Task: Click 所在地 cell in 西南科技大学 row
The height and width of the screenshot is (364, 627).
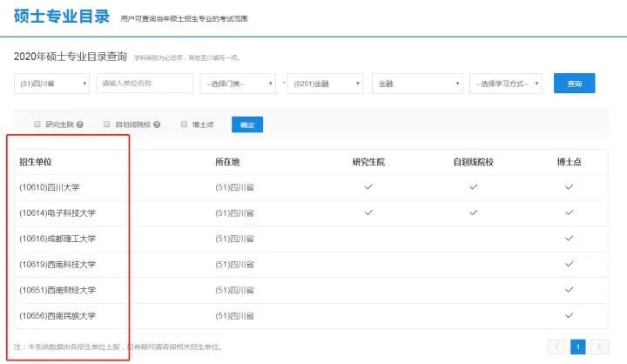Action: [x=235, y=265]
